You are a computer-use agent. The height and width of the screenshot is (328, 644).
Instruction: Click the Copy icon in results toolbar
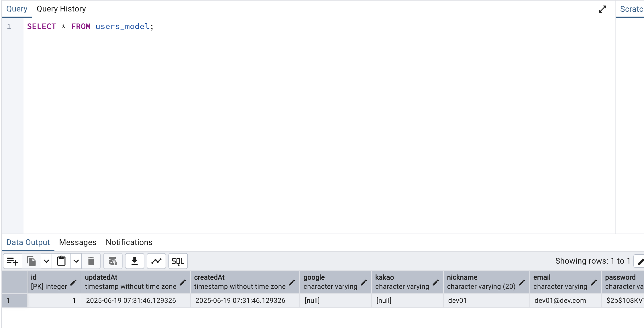pos(32,261)
